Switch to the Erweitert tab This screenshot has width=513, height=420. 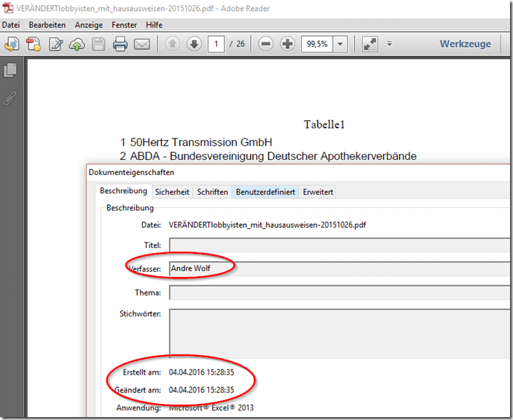[x=318, y=192]
